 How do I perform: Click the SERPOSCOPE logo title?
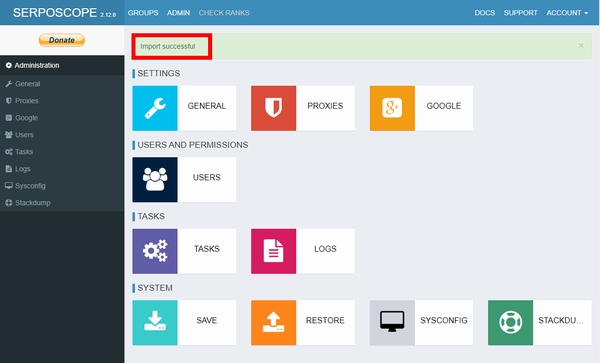55,13
